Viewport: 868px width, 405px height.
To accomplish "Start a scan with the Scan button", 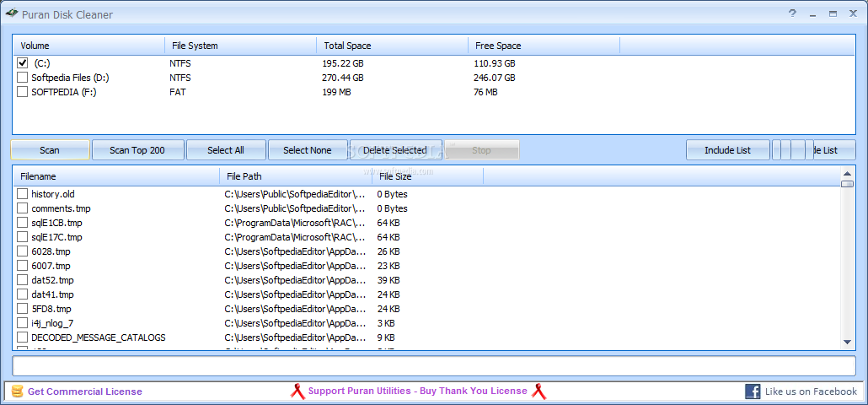I will (x=50, y=150).
